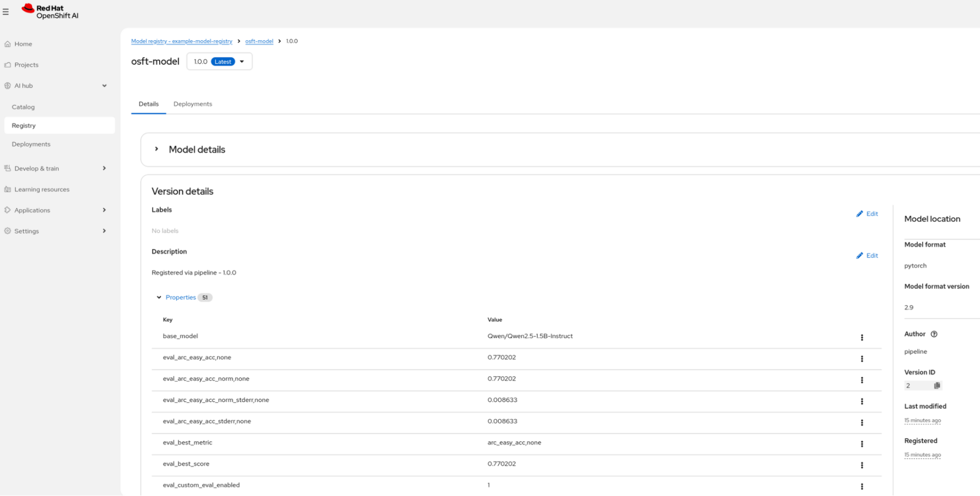The image size is (980, 496).
Task: Open kebab menu for eval_best_metric row
Action: 861,444
